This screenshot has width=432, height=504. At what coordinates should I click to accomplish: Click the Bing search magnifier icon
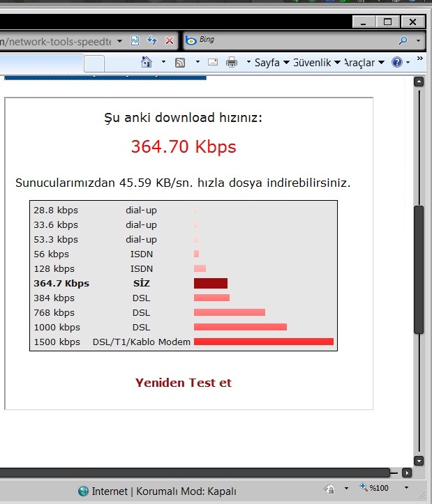coord(403,41)
